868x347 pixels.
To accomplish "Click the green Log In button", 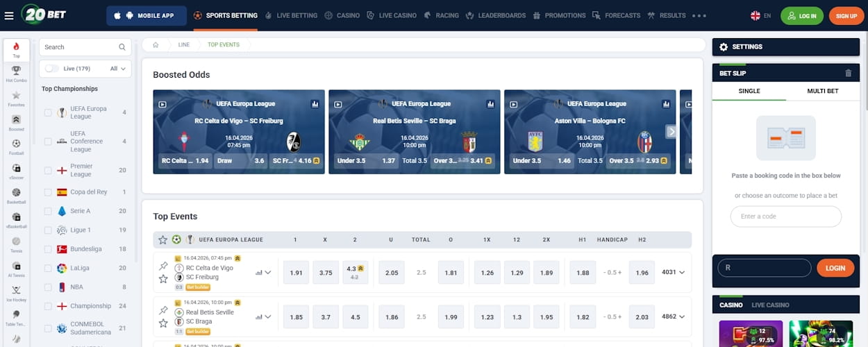I will [802, 15].
